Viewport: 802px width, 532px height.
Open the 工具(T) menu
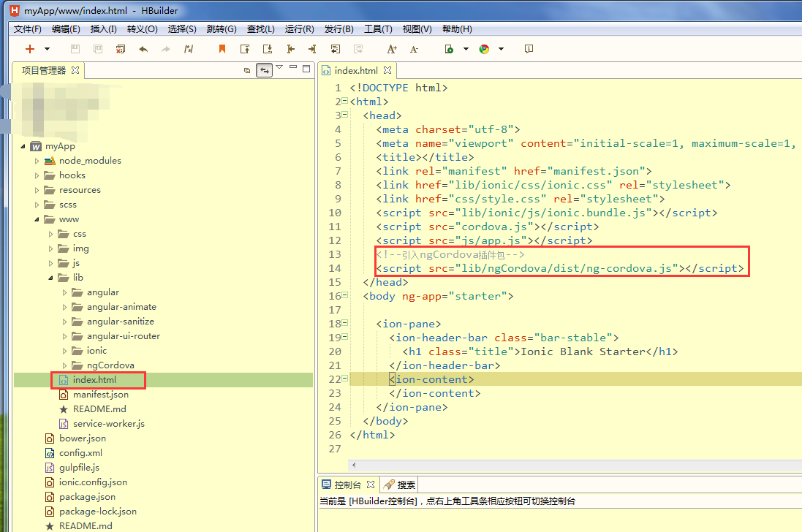pos(378,29)
